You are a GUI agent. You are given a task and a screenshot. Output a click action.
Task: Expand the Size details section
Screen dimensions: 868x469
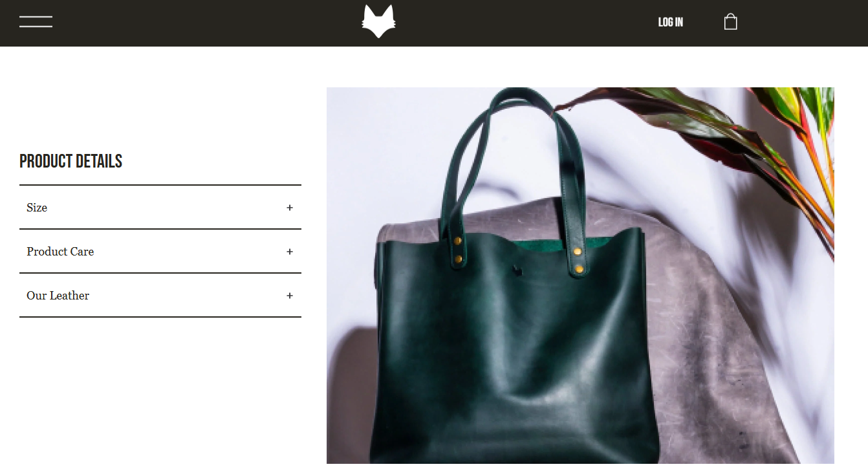tap(160, 208)
